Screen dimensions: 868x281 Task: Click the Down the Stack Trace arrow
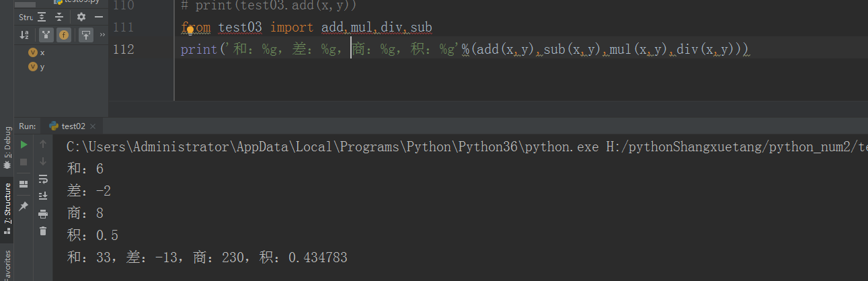click(43, 161)
